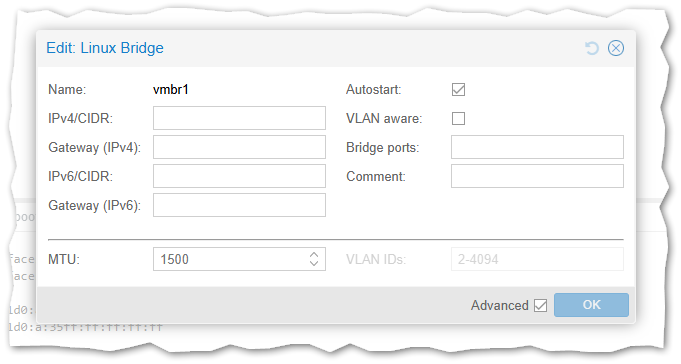The width and height of the screenshot is (681, 364).
Task: Click into the Gateway (IPv4) field
Action: click(239, 147)
